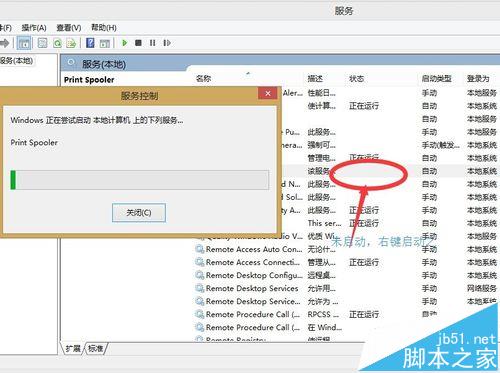
Task: Sort by the 状态 column header
Action: point(356,79)
